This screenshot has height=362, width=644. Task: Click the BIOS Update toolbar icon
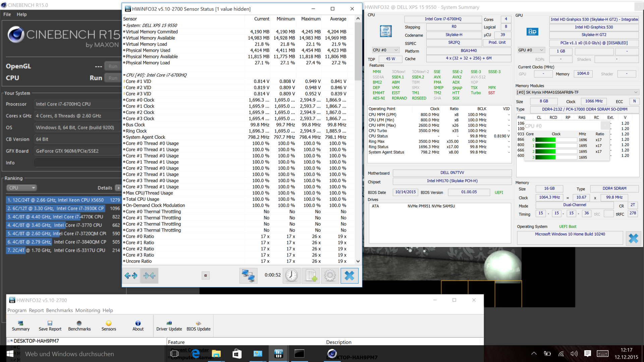pos(198,325)
